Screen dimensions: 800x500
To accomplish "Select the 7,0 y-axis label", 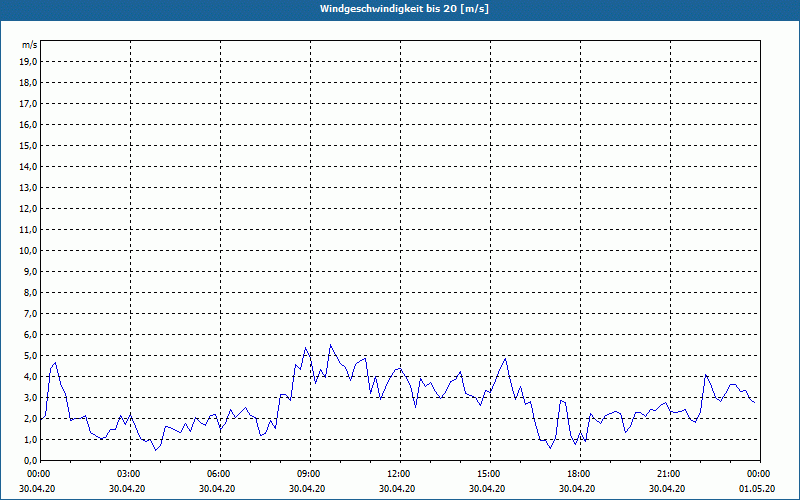I will 31,313.
